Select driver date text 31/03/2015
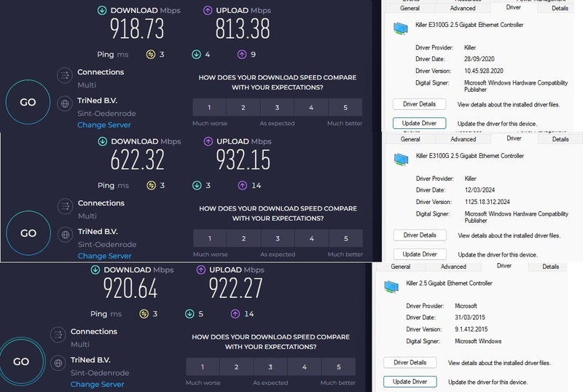 coord(470,318)
